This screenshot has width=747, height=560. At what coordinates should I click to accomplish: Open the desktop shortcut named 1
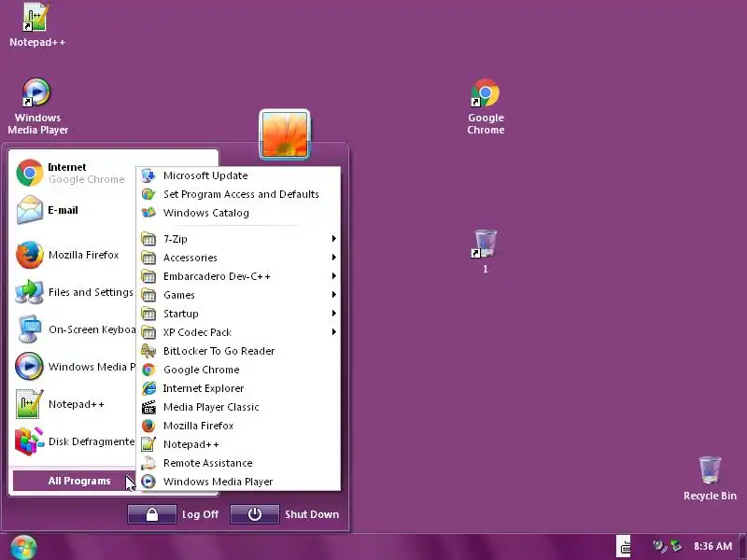485,244
